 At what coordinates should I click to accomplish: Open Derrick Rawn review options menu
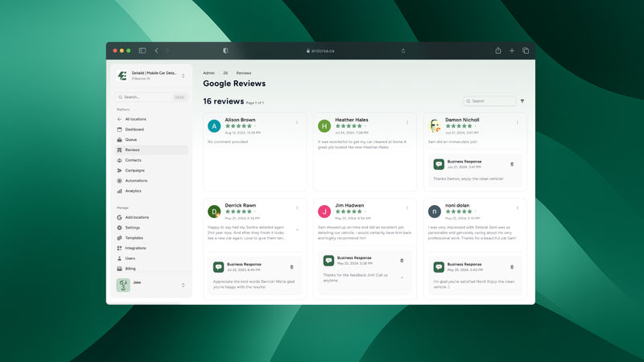(297, 208)
